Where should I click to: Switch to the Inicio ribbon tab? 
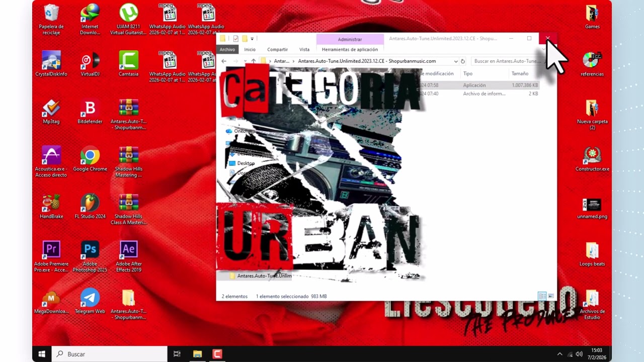tap(250, 49)
